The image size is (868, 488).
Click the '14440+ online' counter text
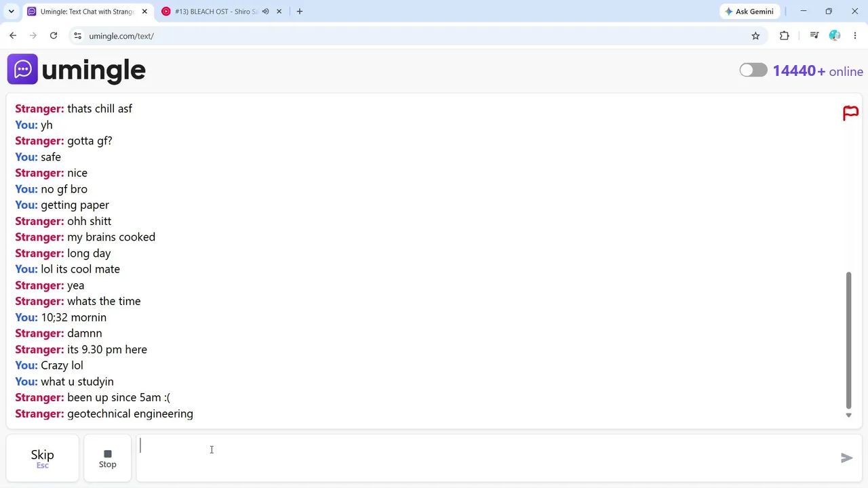pos(818,71)
